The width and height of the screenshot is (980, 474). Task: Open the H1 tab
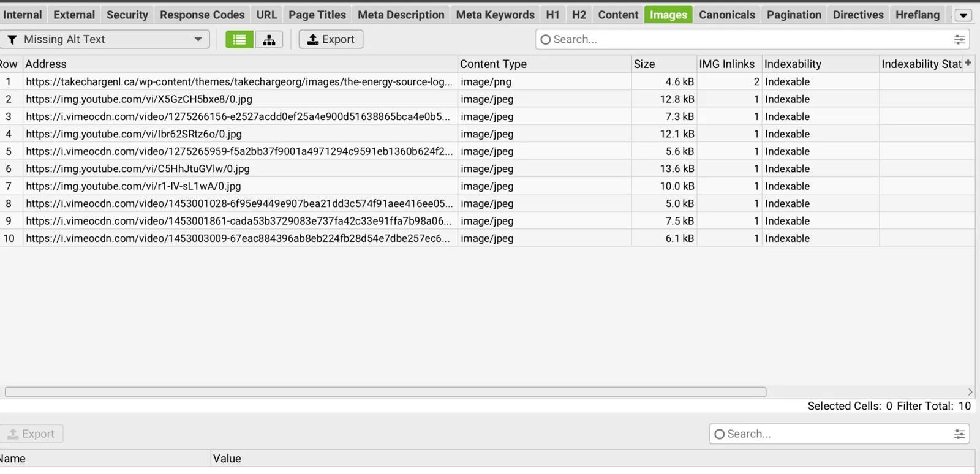(x=552, y=15)
